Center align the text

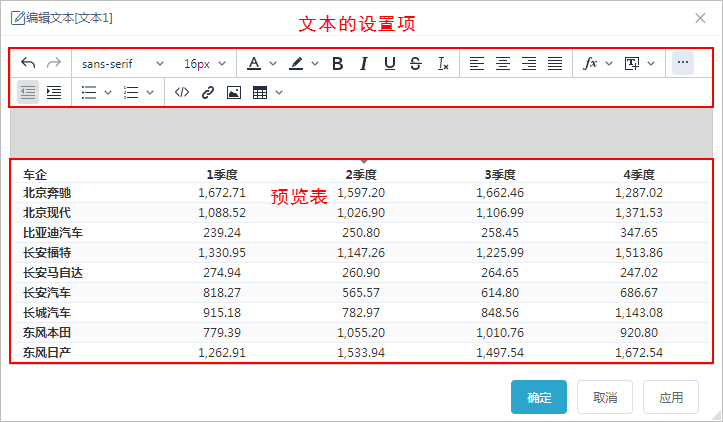pyautogui.click(x=503, y=63)
